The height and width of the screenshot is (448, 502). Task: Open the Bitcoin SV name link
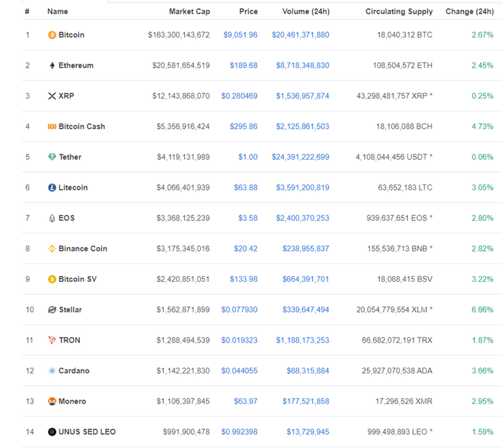(78, 279)
